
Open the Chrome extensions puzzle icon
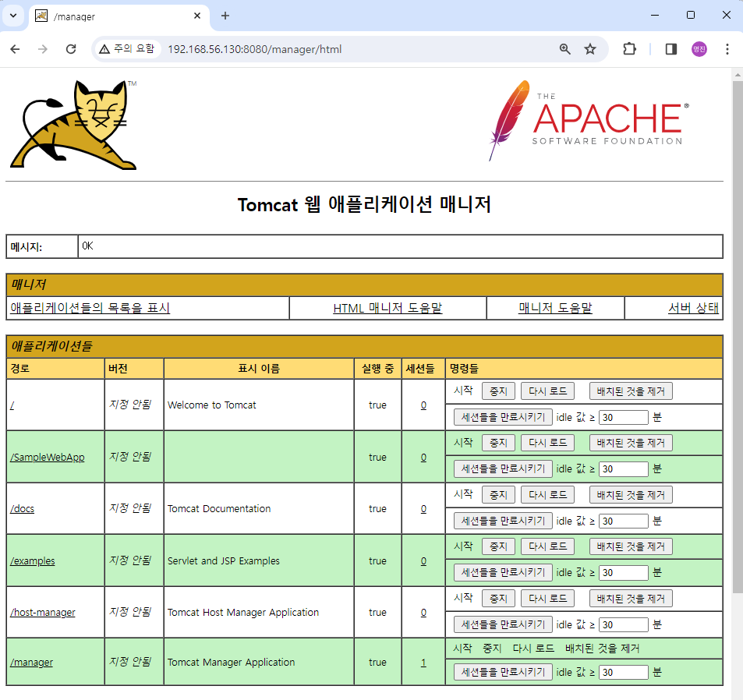(x=629, y=49)
